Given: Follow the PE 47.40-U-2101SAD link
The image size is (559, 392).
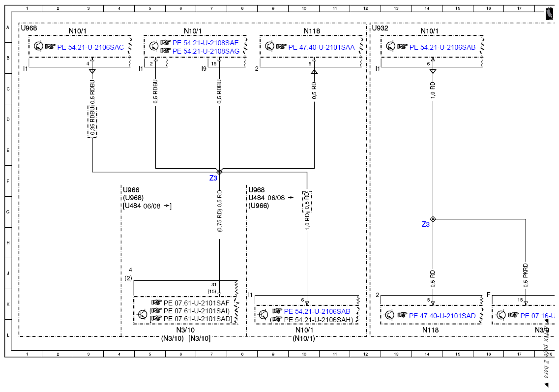Looking at the screenshot, I should click(442, 316).
